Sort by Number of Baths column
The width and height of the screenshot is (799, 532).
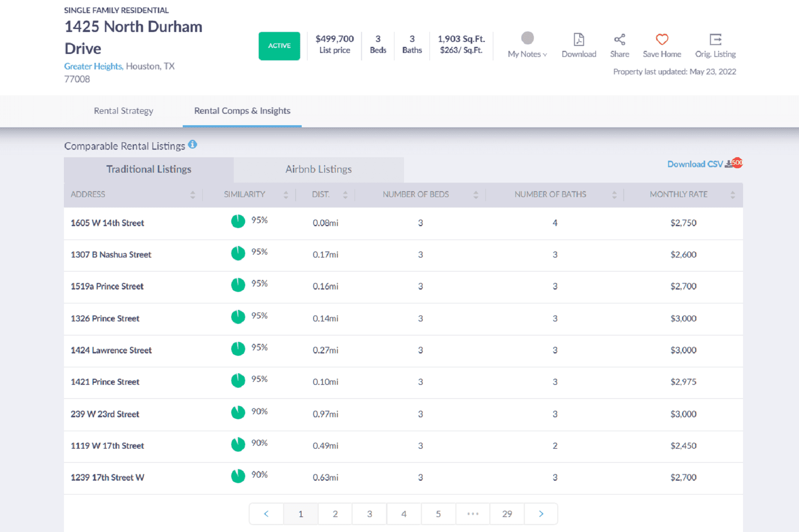click(x=614, y=195)
